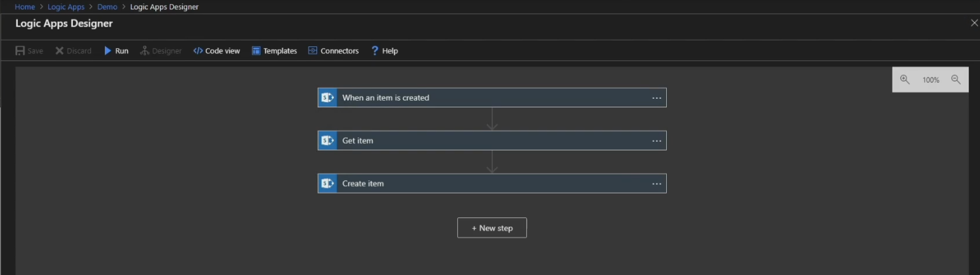The height and width of the screenshot is (275, 980).
Task: Click the 100% zoom level text
Action: [931, 80]
